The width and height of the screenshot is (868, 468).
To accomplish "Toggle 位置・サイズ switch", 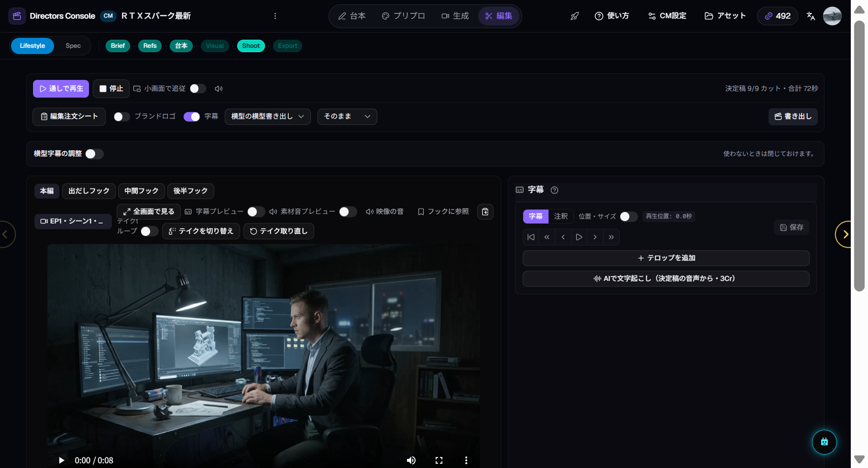I will click(x=628, y=217).
